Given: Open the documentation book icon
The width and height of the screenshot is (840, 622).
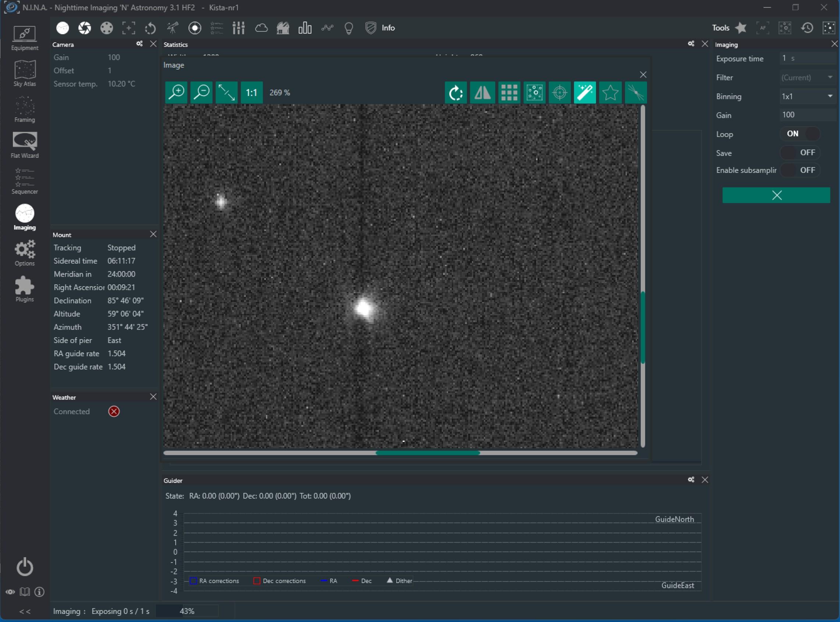Looking at the screenshot, I should [25, 592].
